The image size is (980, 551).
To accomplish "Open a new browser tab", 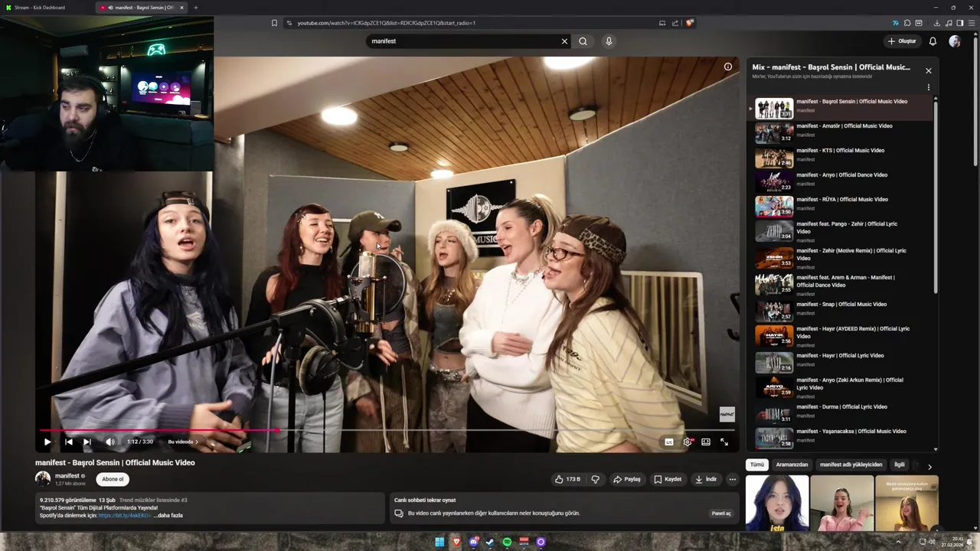I will (x=195, y=8).
